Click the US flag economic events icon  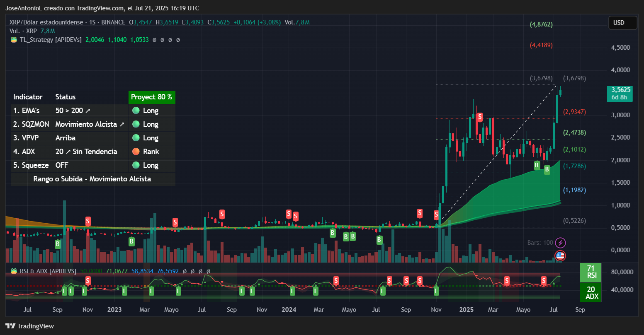coord(560,256)
